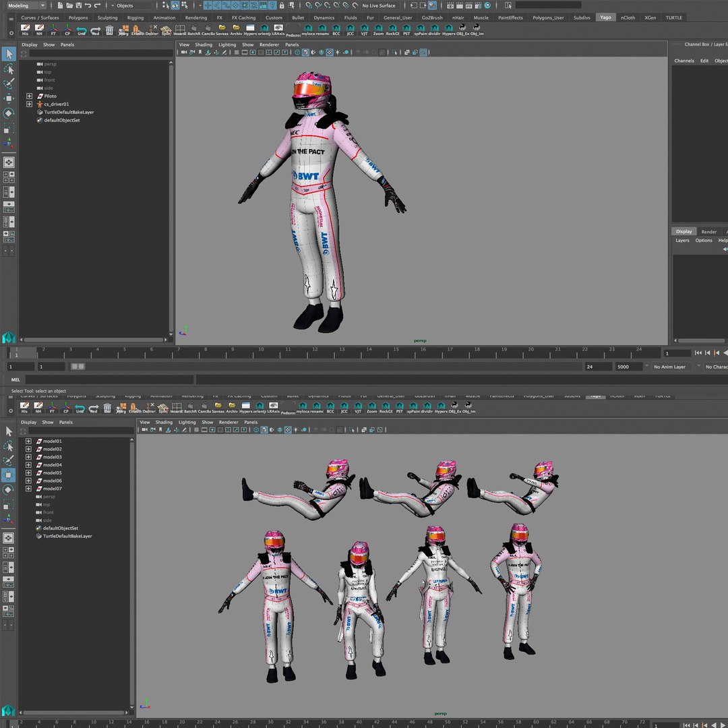Open the TURTLE shelf tab in top window
Screen dimensions: 728x728
[673, 18]
